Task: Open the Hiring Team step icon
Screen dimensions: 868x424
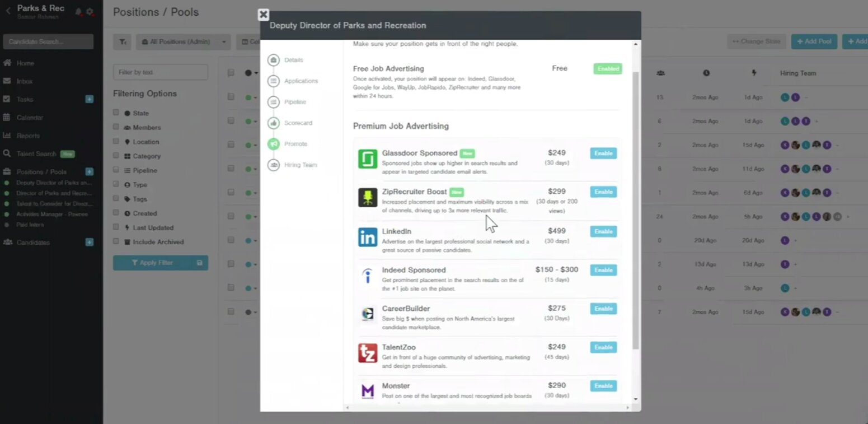Action: point(274,165)
